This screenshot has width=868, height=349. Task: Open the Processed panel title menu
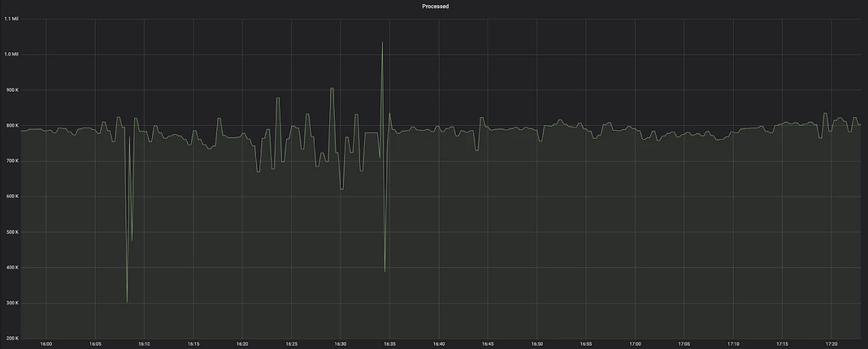coord(435,6)
